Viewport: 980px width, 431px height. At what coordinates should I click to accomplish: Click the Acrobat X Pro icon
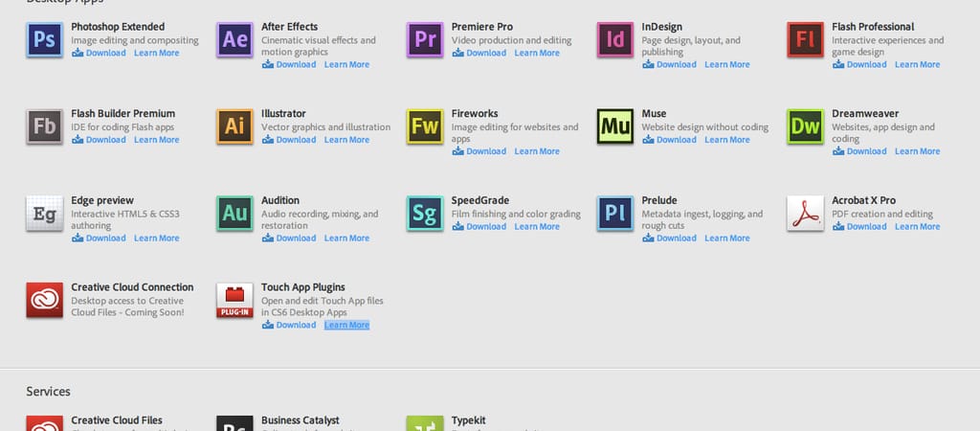pos(805,214)
